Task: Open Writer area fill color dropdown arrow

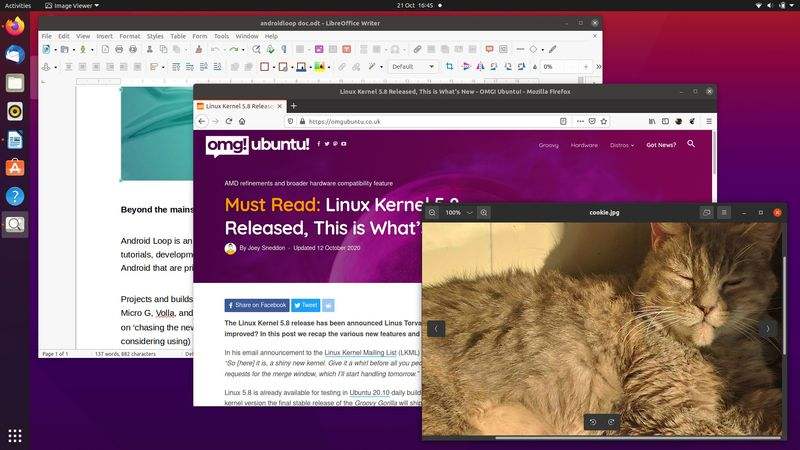Action: [329, 67]
